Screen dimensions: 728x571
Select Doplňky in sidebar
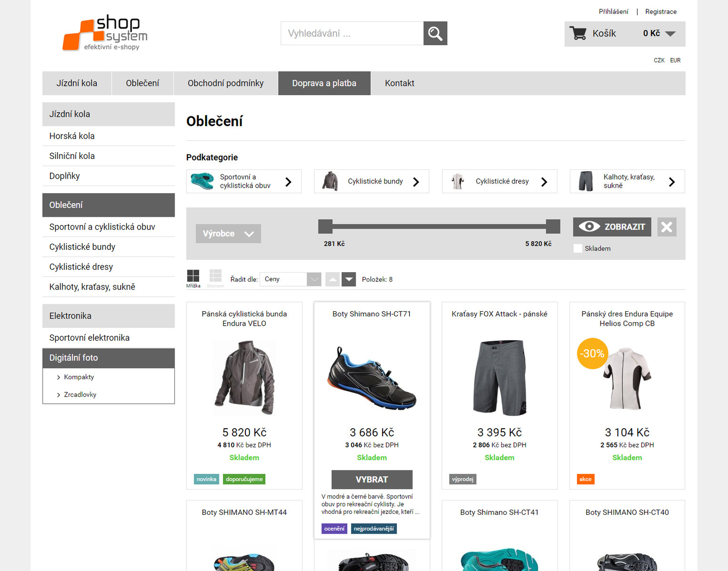point(109,176)
